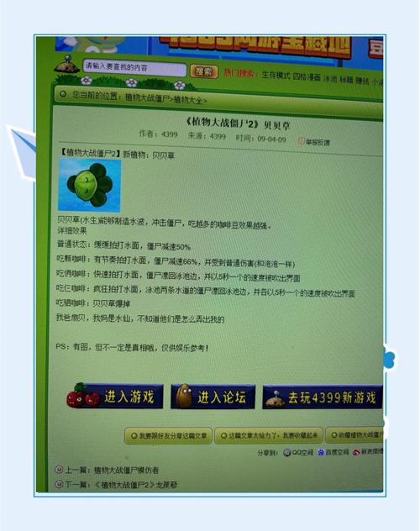Click the 举报反馈 report feedback link
The width and height of the screenshot is (420, 531).
coord(318,142)
